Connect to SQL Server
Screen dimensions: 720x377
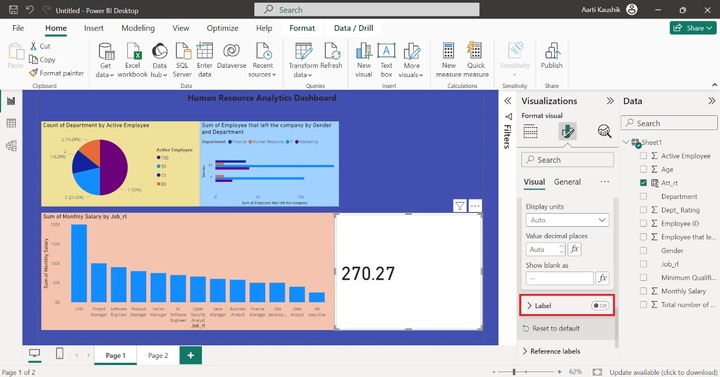(182, 60)
